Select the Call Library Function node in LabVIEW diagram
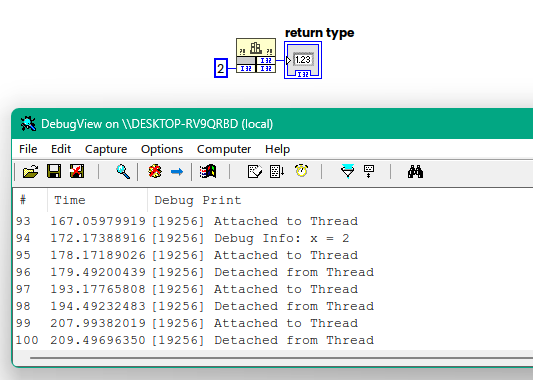 point(256,55)
